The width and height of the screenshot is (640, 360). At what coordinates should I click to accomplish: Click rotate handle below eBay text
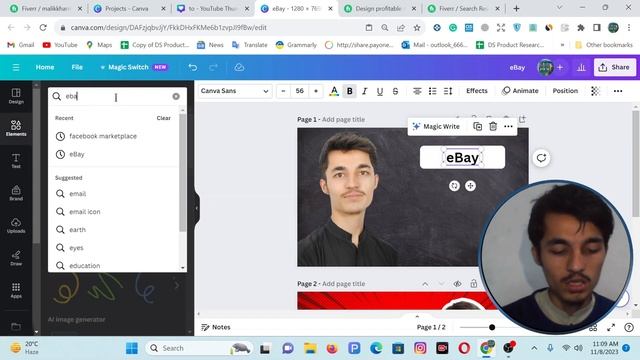[454, 186]
